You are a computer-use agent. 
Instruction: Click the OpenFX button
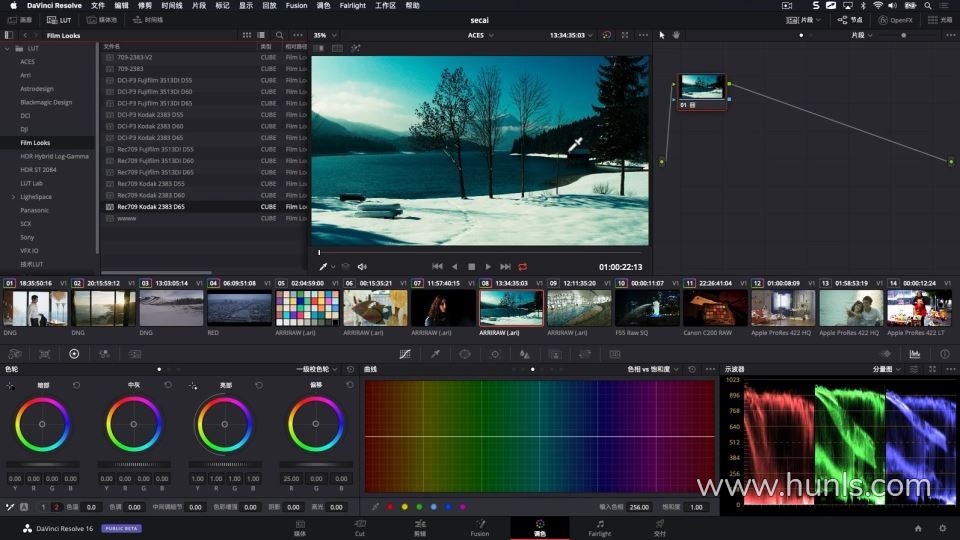coord(895,20)
